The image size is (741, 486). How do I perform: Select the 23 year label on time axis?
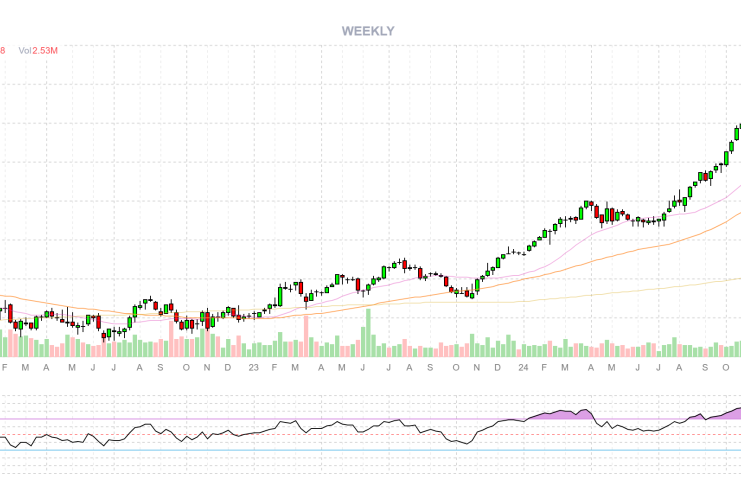(254, 367)
